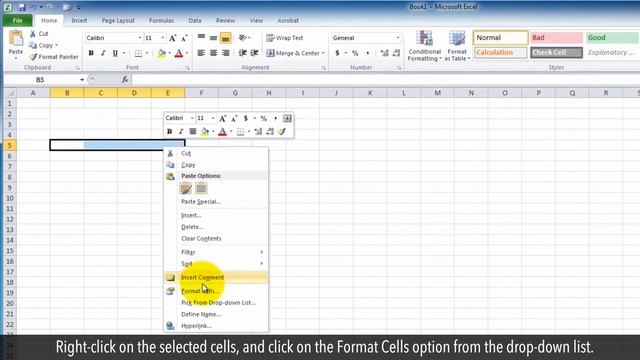Apply ribbon fill color bucket icon
Screen dimensions: 640x360
click(x=162, y=53)
